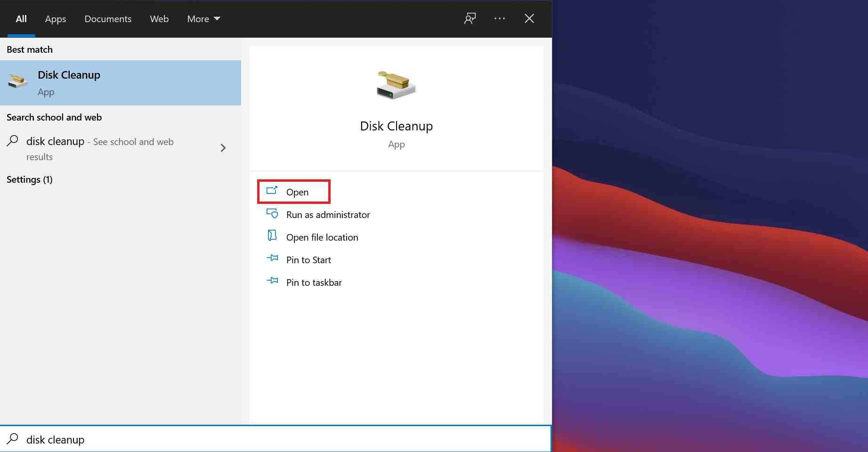Image resolution: width=868 pixels, height=452 pixels.
Task: Click the feedback person icon in header
Action: tap(470, 18)
